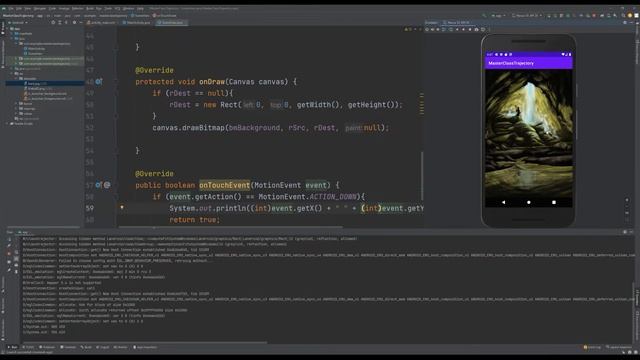Open the Event Log tool window
Screen dimensions: 640x360
pyautogui.click(x=592, y=347)
